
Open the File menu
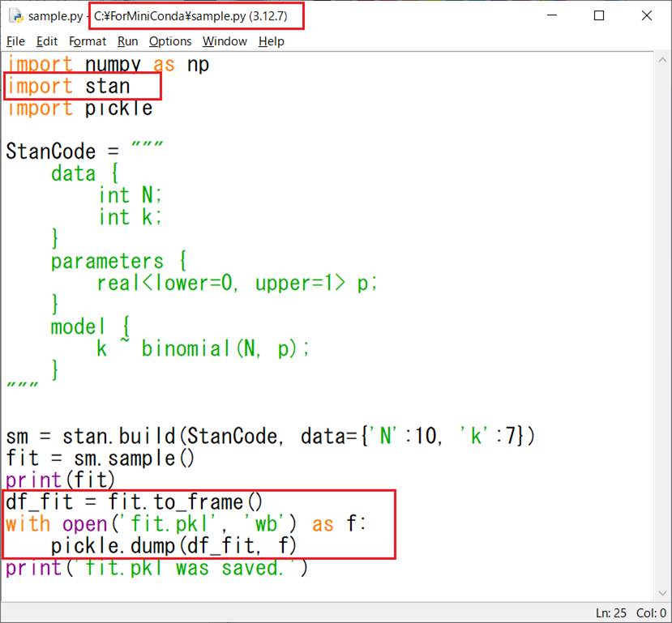pos(15,41)
